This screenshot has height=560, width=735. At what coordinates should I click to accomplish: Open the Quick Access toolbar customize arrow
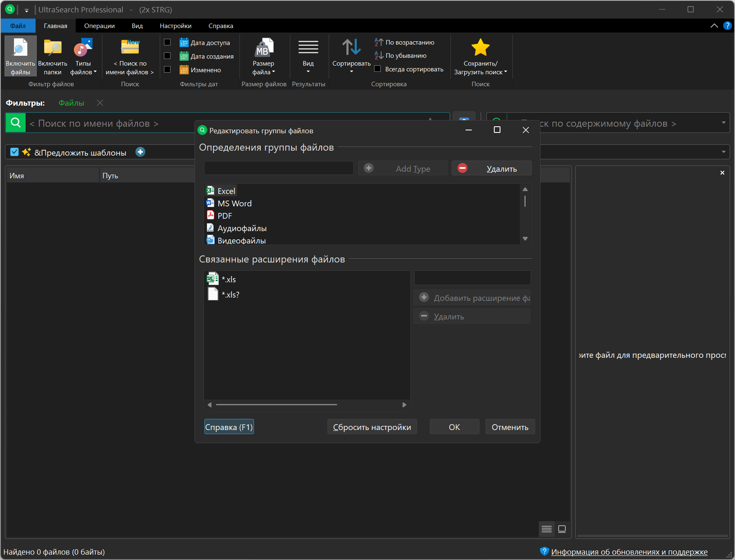[26, 10]
